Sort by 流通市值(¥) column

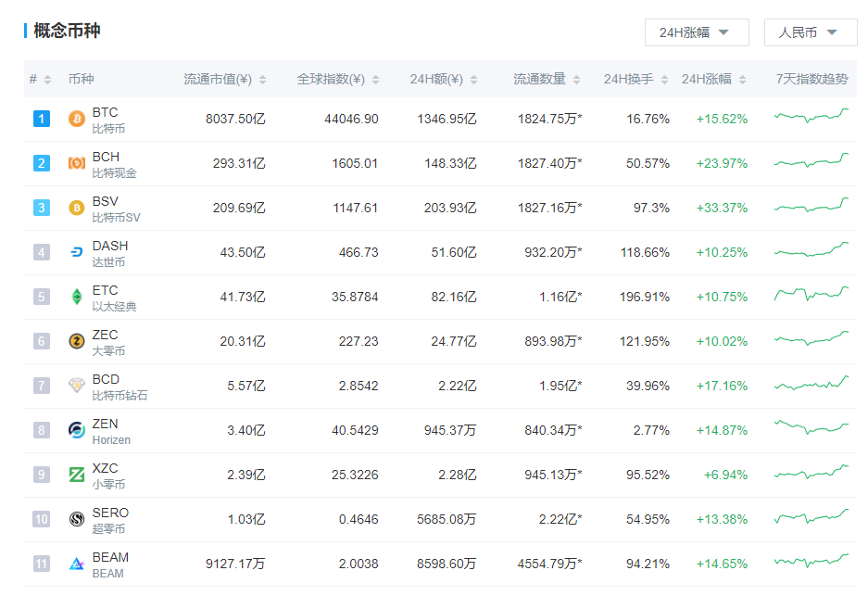click(225, 79)
